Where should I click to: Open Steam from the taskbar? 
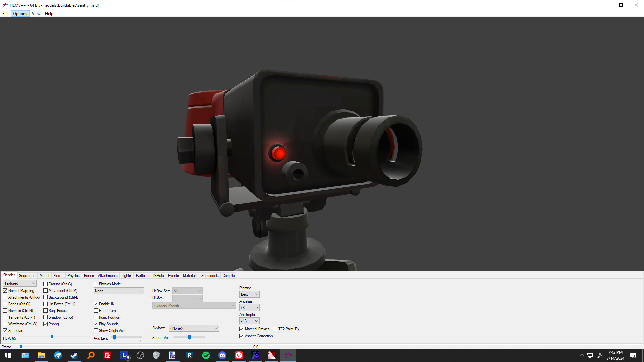tap(74, 355)
